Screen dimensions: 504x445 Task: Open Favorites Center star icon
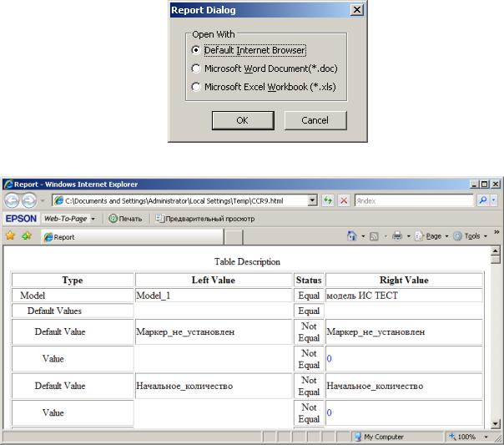(10, 236)
